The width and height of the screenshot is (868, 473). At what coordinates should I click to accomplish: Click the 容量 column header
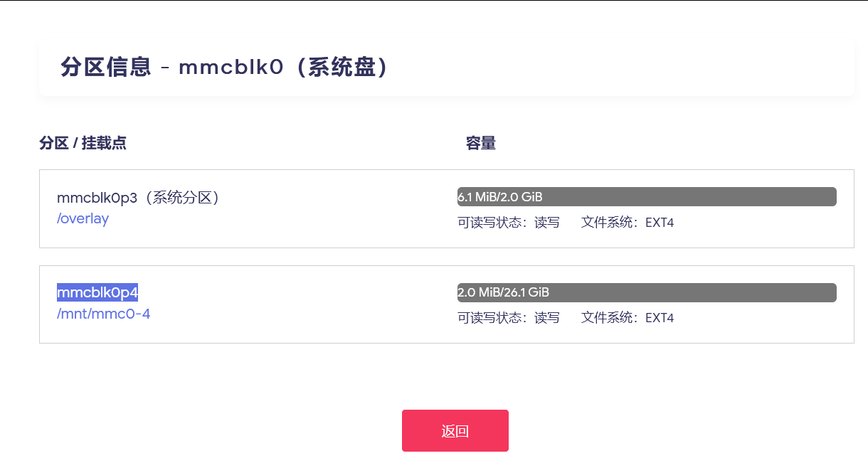[x=480, y=144]
